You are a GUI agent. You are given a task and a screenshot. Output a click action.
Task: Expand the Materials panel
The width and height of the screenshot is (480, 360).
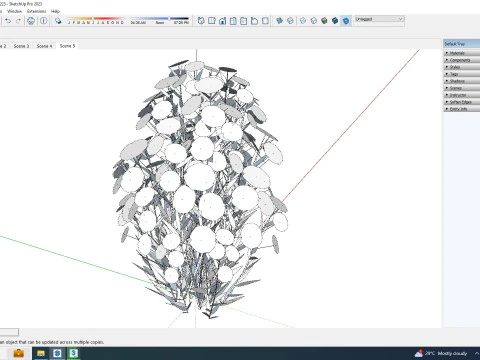[462, 53]
